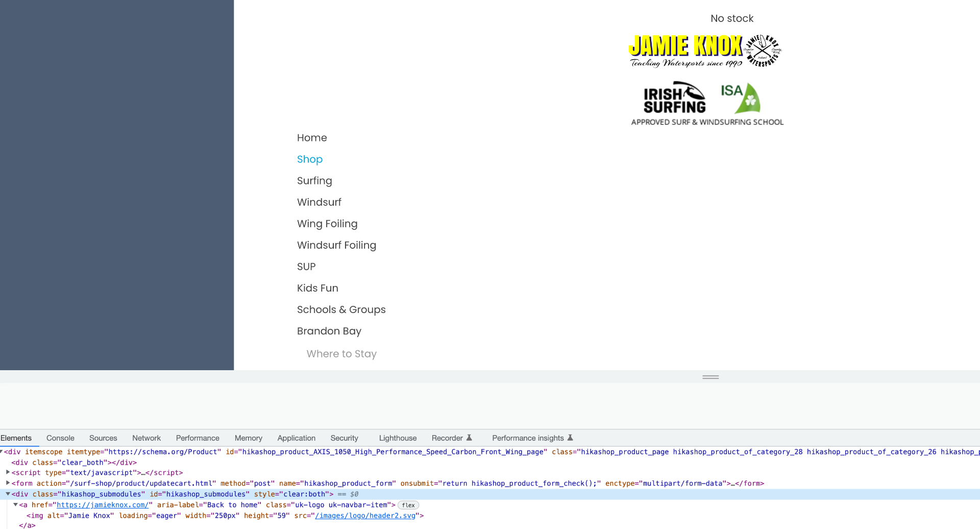Open the Application tab

tap(297, 438)
